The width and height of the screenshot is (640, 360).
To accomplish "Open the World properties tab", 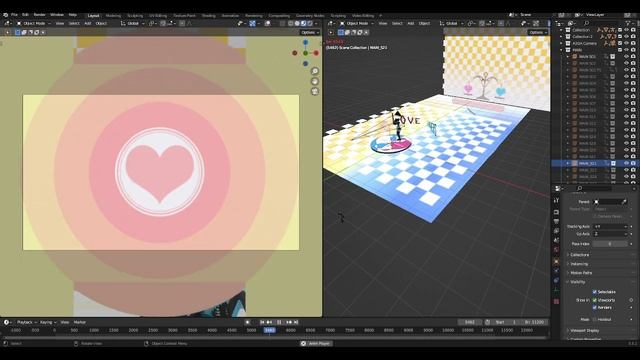I will [x=556, y=250].
